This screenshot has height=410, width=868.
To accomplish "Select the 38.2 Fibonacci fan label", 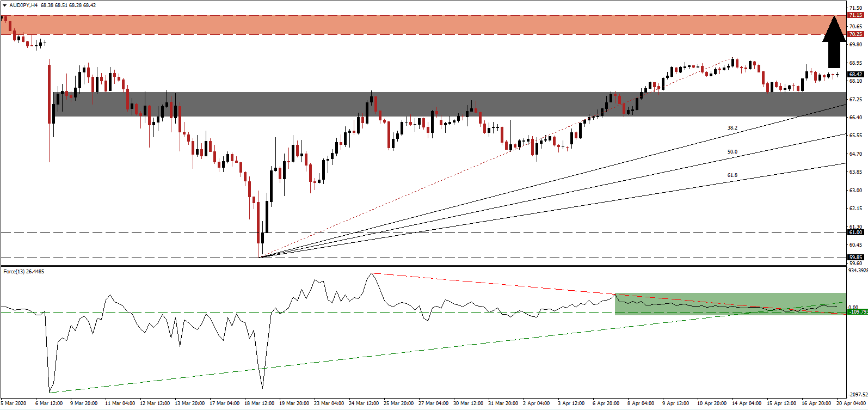I will pyautogui.click(x=732, y=128).
